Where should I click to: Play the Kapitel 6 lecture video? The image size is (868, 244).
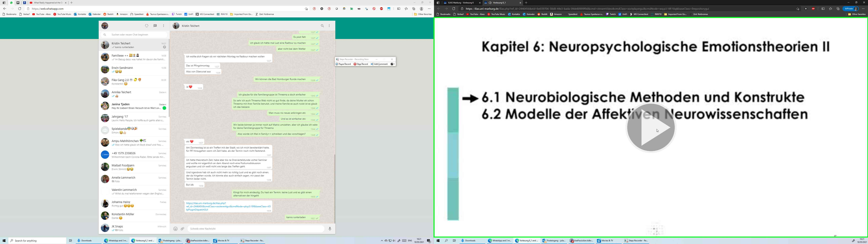(x=651, y=128)
